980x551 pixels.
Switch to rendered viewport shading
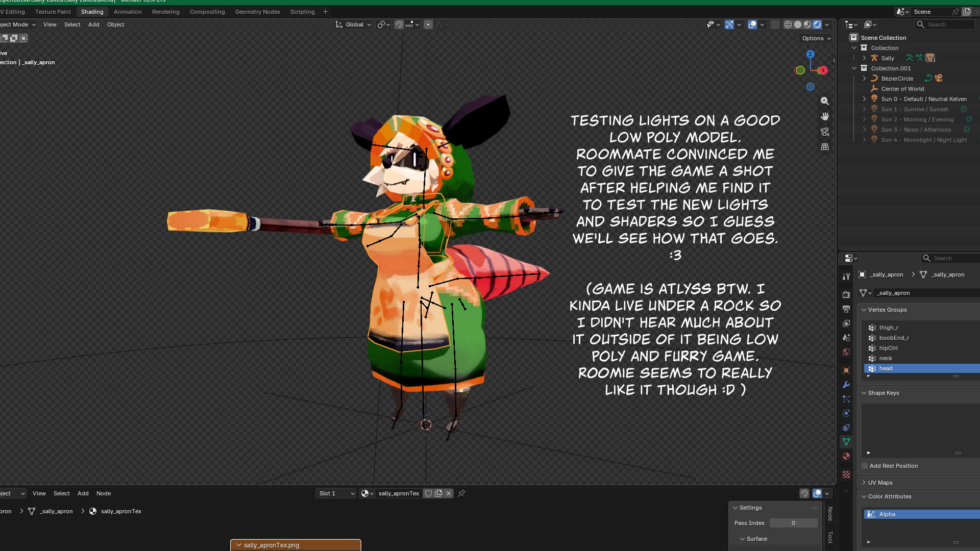coord(817,24)
